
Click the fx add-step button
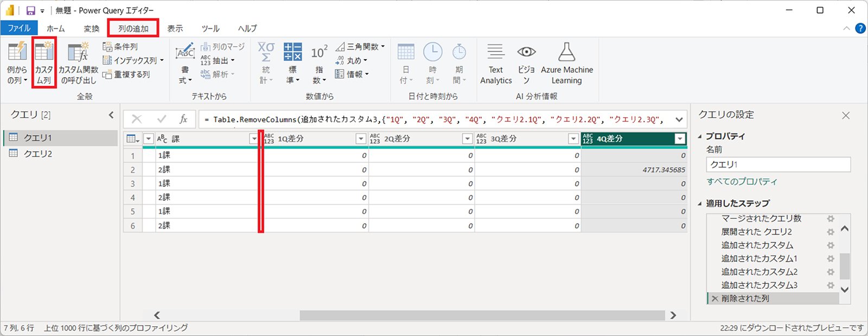[x=183, y=119]
